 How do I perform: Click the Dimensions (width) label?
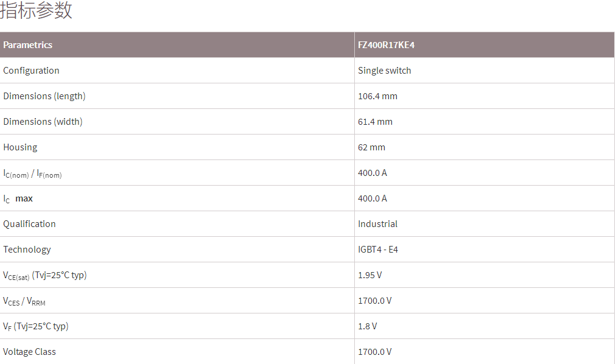[x=43, y=122]
